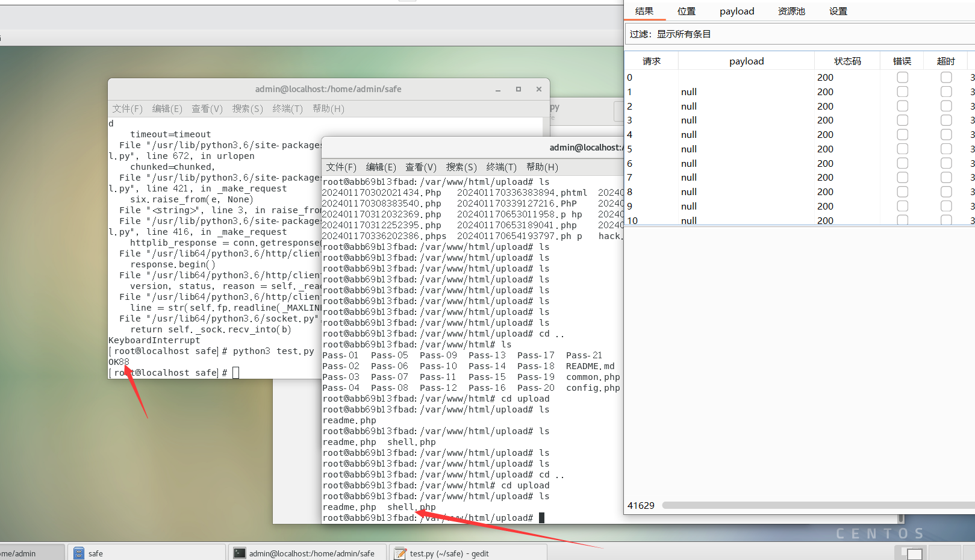The image size is (975, 560).
Task: Click the progress bar beside 41629
Action: [x=818, y=505]
